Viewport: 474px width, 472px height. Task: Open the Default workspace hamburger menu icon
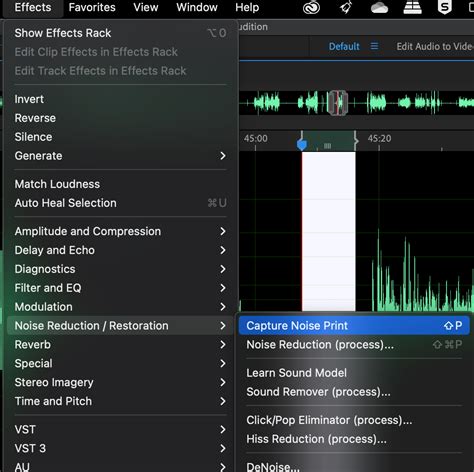374,46
